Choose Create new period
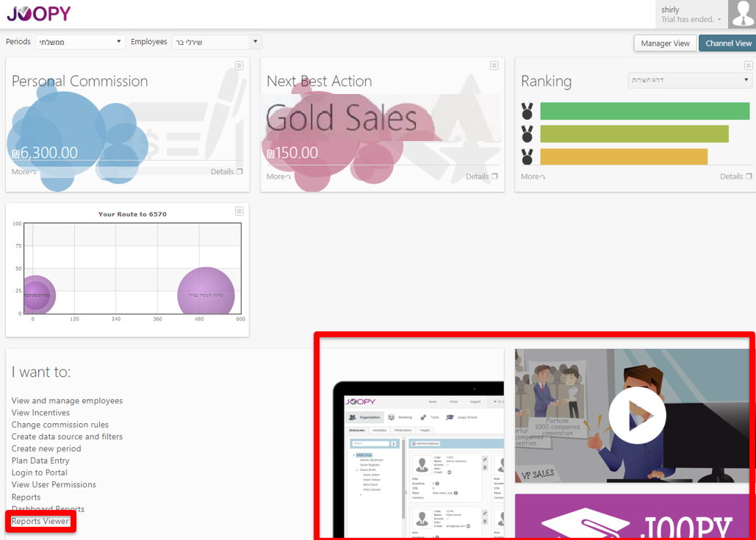Image resolution: width=756 pixels, height=540 pixels. [x=46, y=449]
